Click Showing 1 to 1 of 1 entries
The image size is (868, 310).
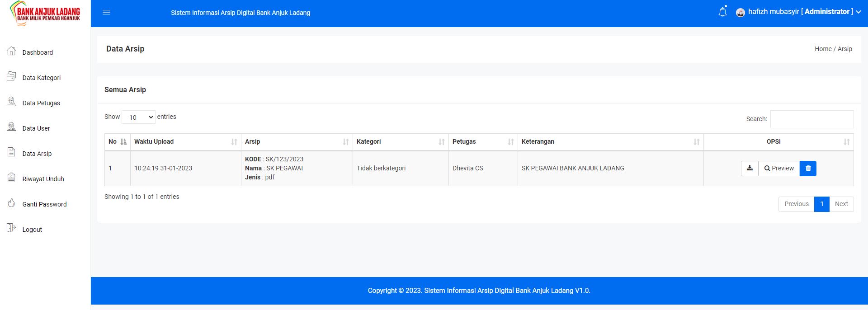pos(142,197)
